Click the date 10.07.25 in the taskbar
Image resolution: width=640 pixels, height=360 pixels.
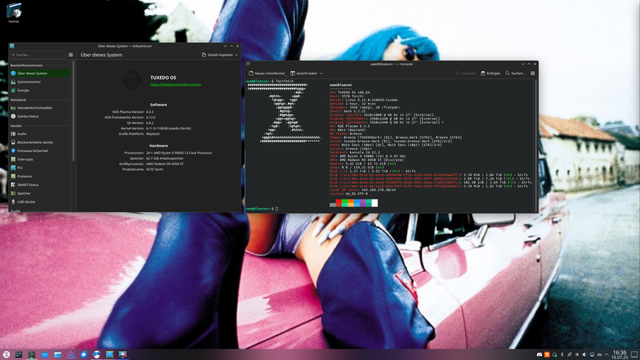coord(619,357)
